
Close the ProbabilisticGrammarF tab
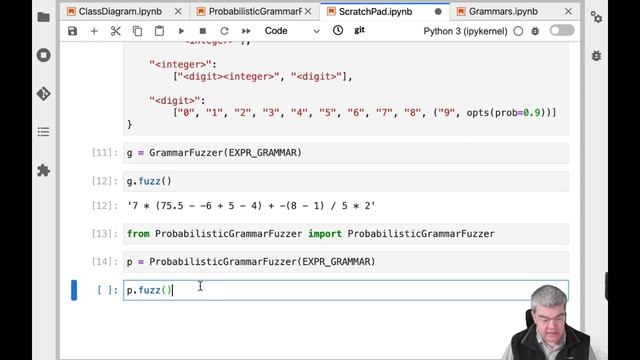pyautogui.click(x=308, y=11)
